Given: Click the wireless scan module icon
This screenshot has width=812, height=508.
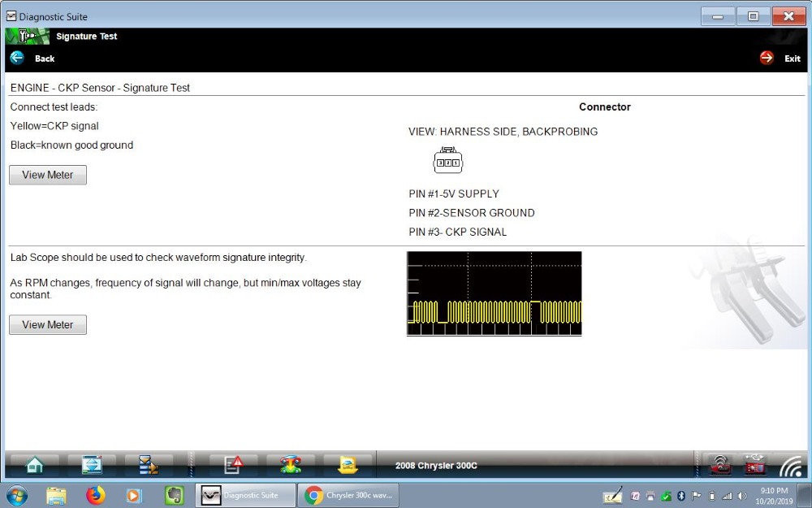Looking at the screenshot, I should point(719,465).
